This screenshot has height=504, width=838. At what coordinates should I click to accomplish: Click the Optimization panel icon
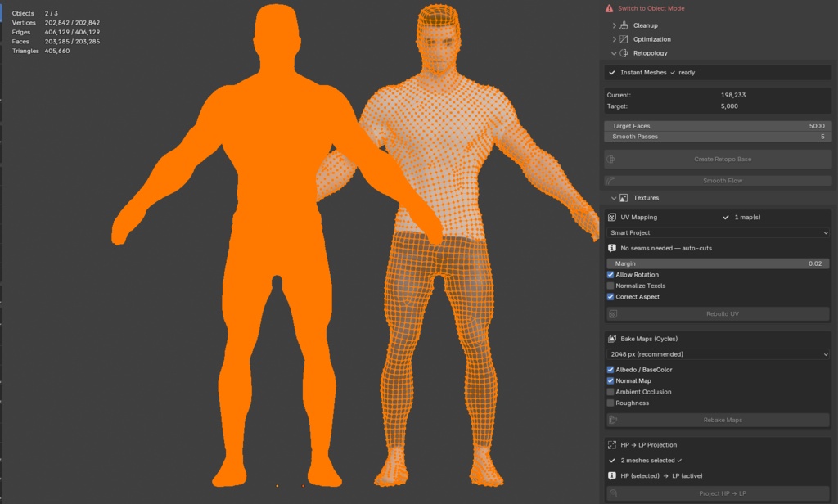click(624, 39)
